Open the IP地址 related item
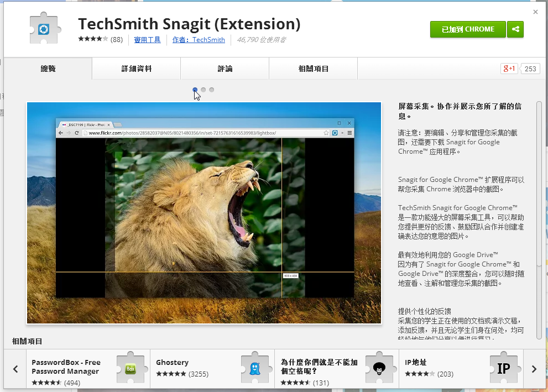Image resolution: width=548 pixels, height=392 pixels. pos(461,369)
